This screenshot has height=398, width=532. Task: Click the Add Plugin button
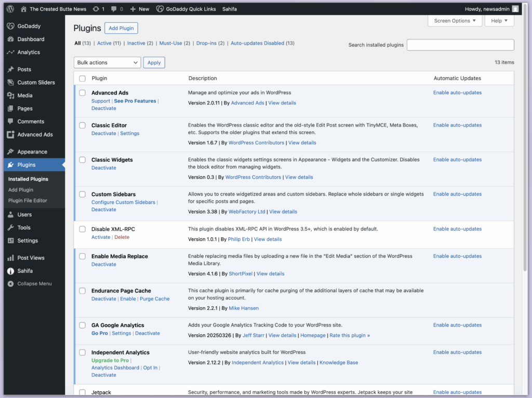tap(121, 29)
